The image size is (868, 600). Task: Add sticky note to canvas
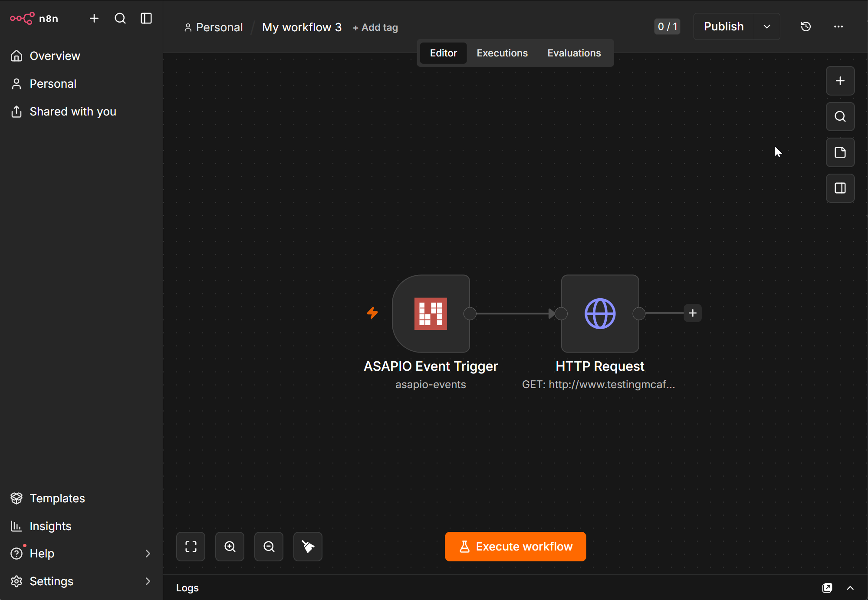pyautogui.click(x=840, y=152)
